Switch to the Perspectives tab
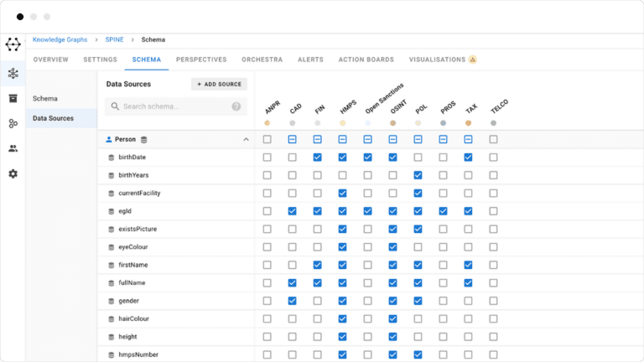The image size is (644, 362). click(x=201, y=60)
